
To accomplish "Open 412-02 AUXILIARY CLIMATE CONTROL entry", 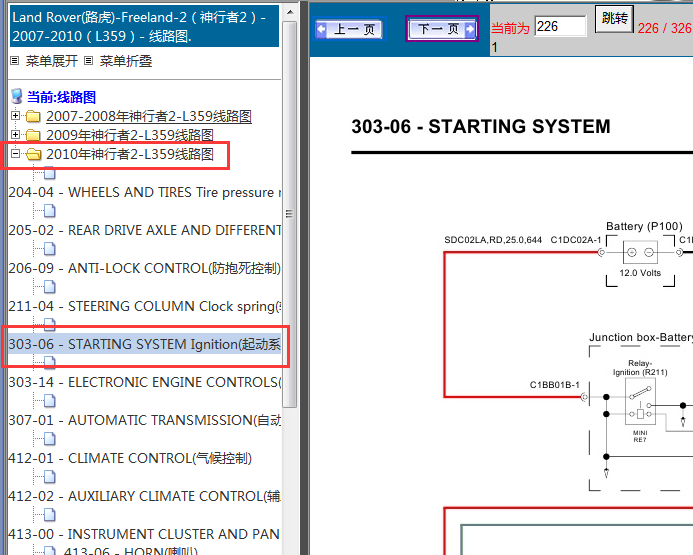I will pyautogui.click(x=145, y=496).
